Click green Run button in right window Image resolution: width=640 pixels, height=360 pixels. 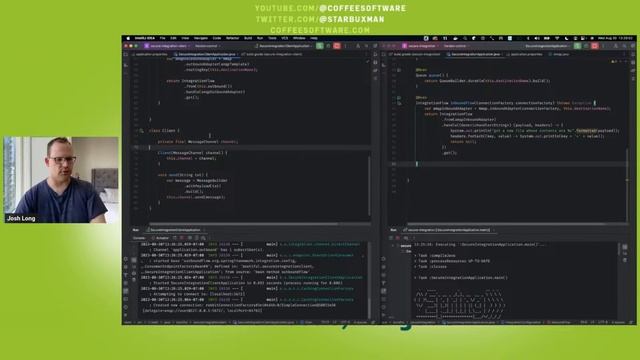[578, 46]
